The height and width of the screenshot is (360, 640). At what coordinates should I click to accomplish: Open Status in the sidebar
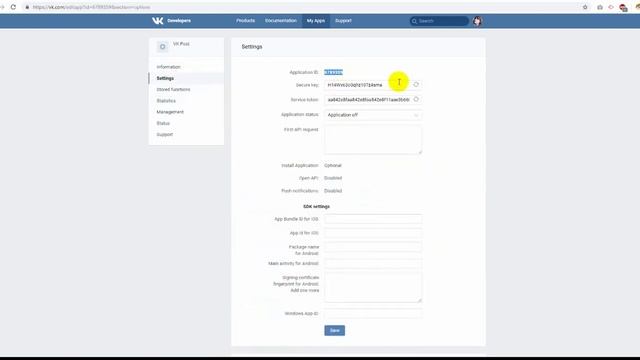point(163,123)
